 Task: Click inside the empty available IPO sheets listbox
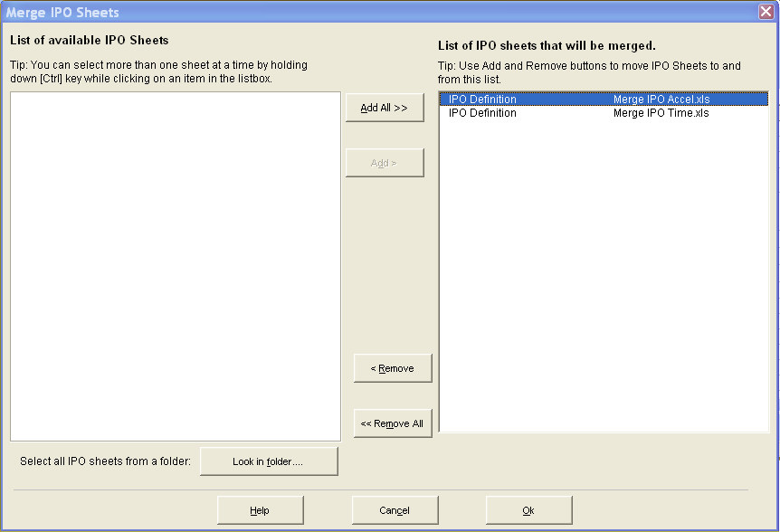coord(175,262)
